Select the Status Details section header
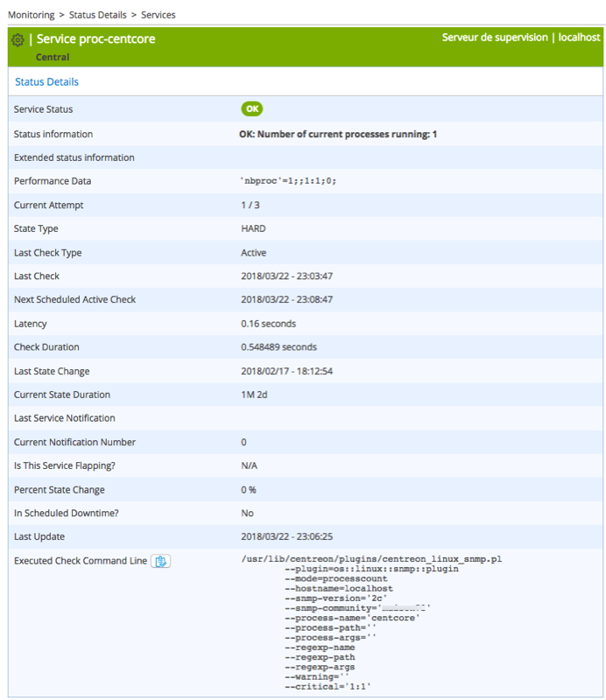 pyautogui.click(x=46, y=82)
